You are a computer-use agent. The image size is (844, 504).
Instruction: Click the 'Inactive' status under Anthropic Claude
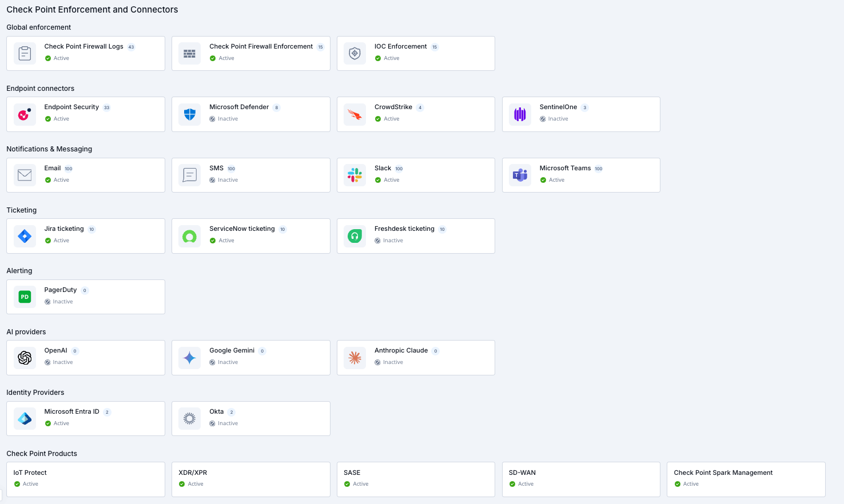(x=389, y=362)
